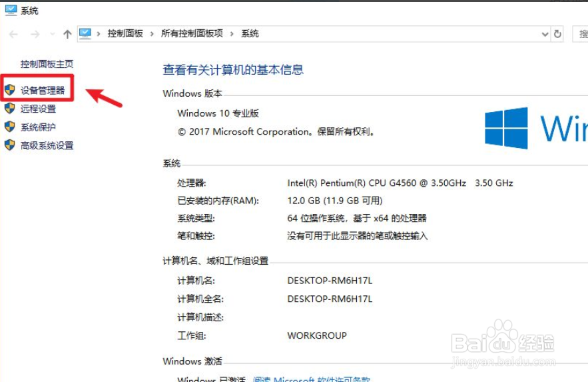Image resolution: width=588 pixels, height=382 pixels.
Task: Click the system window title icon
Action: (x=11, y=10)
